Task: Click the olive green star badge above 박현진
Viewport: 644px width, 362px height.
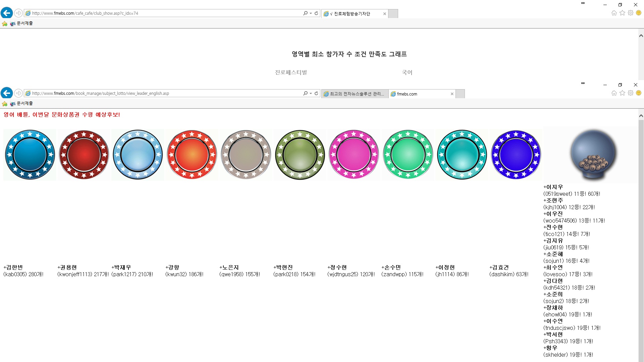Action: 300,155
